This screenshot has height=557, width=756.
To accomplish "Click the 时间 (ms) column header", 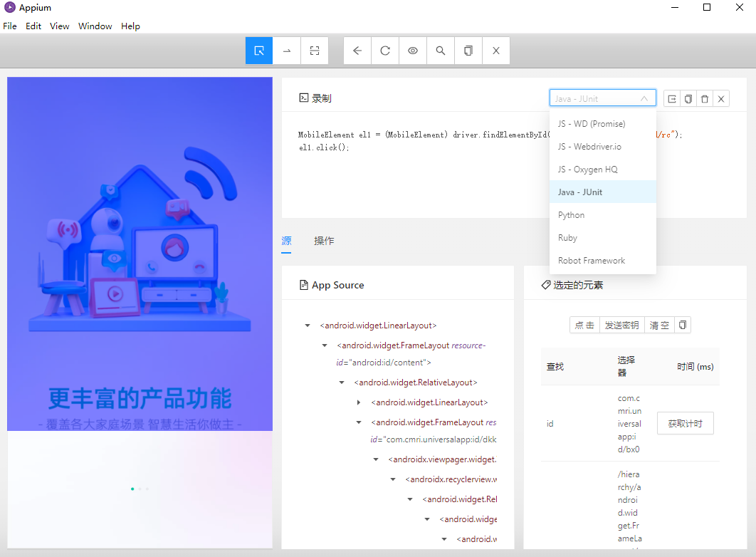I will 695,367.
